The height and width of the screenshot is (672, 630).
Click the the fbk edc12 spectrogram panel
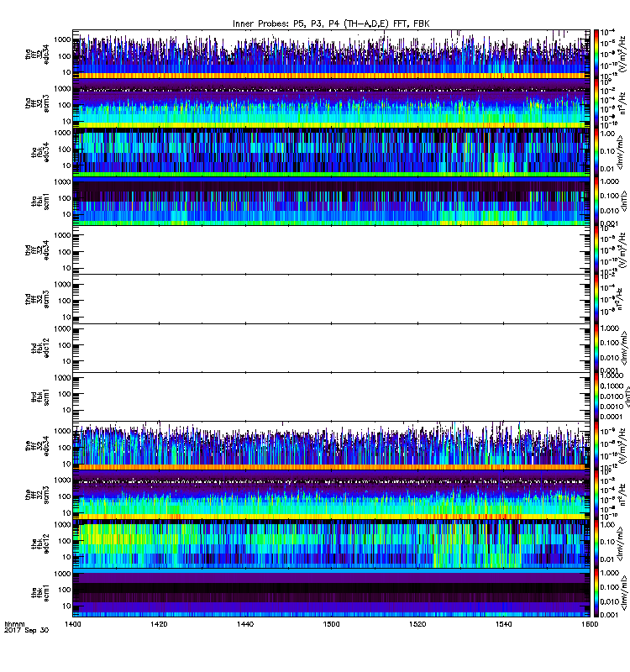tap(331, 543)
